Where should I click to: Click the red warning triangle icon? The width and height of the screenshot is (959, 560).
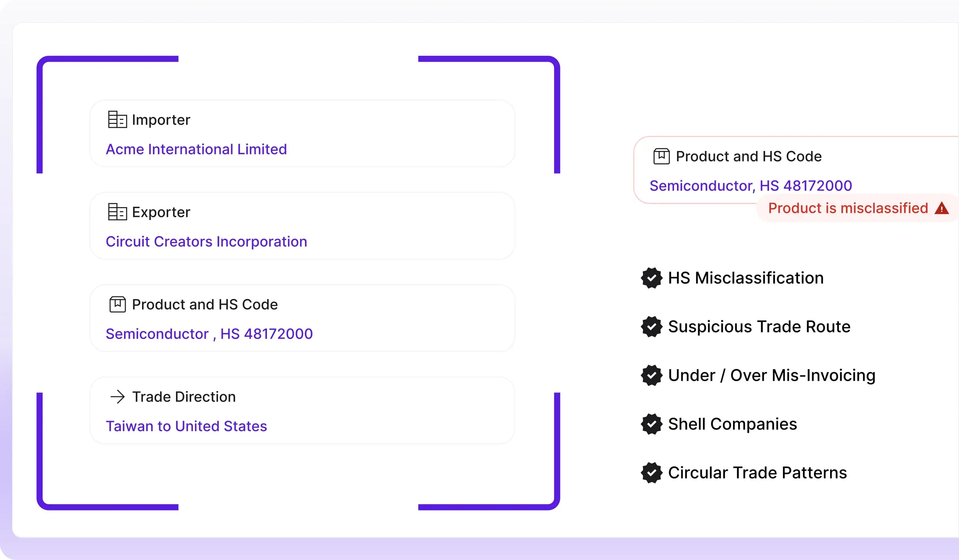[941, 208]
